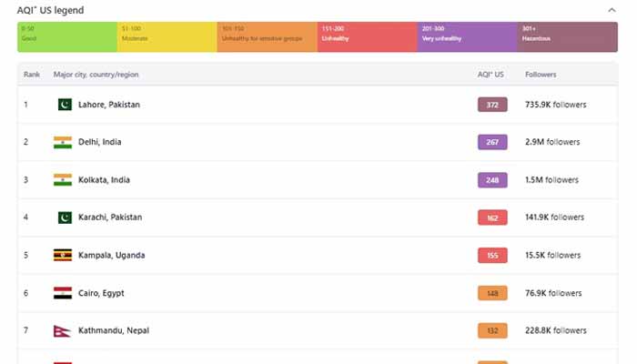Click the India flag beside Delhi
637x364 pixels.
coord(62,142)
